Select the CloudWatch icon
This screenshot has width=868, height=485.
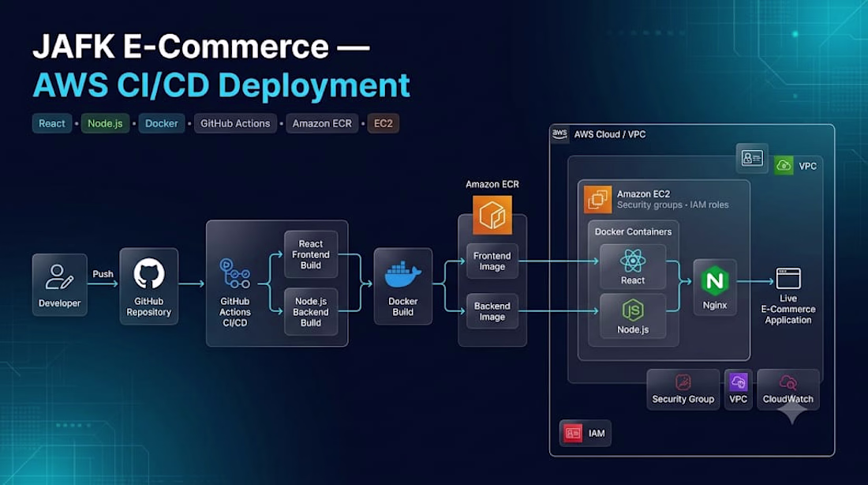point(788,382)
